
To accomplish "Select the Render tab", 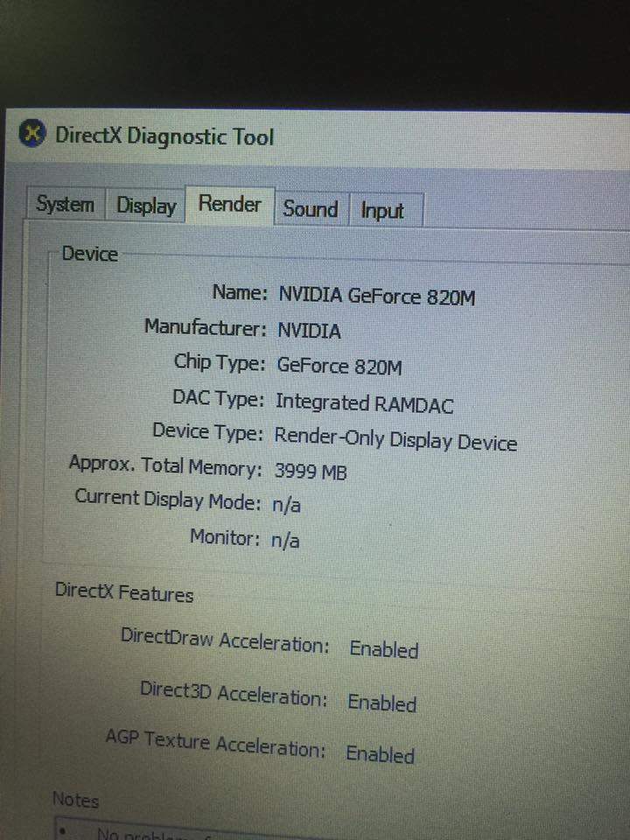I will [x=229, y=205].
